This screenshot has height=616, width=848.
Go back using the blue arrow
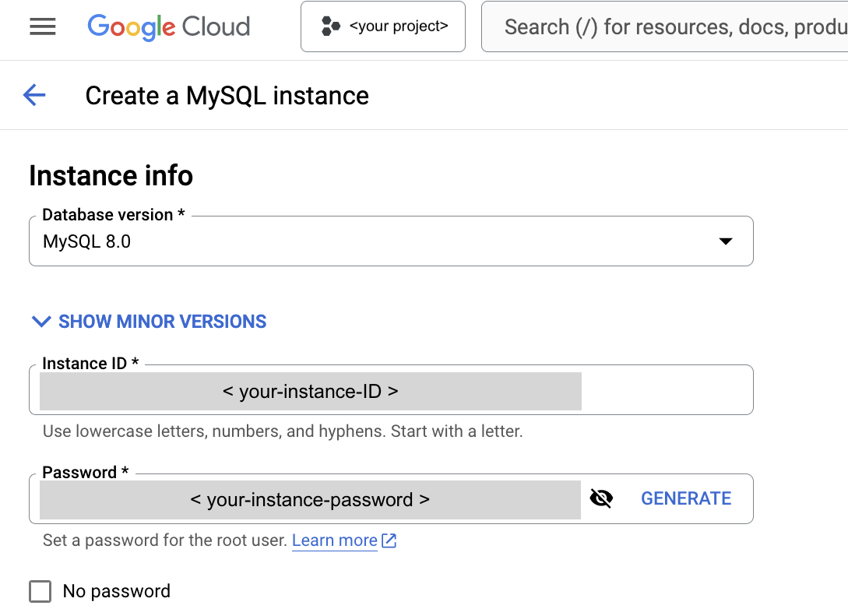click(x=34, y=95)
